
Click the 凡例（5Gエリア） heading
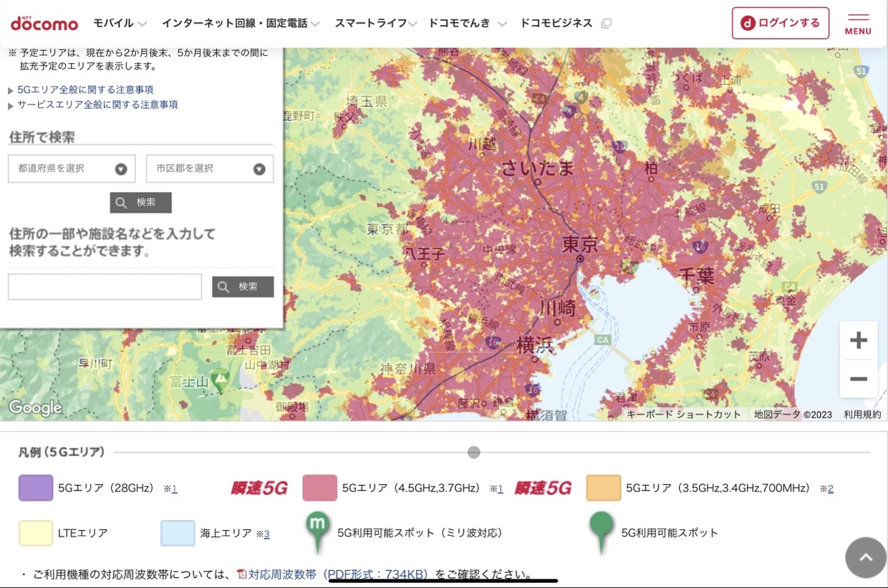click(62, 452)
